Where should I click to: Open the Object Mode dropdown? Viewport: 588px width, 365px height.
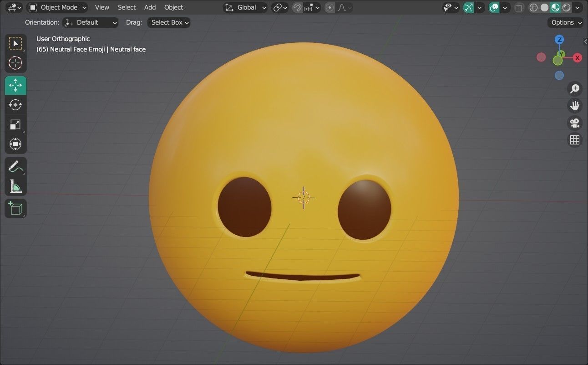coord(57,7)
